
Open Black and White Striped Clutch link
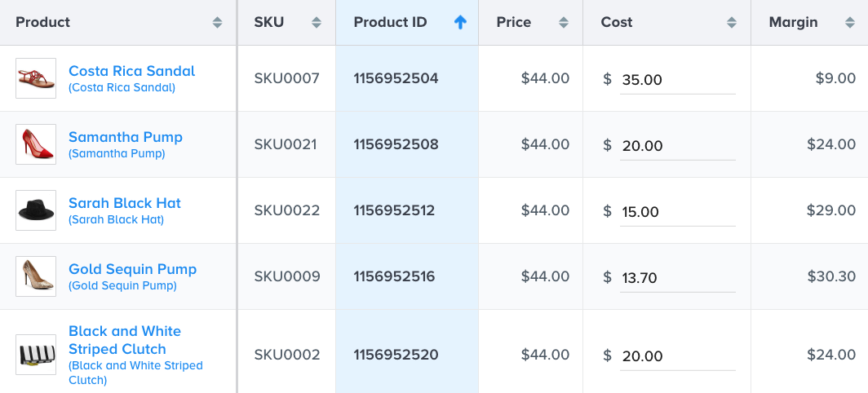pyautogui.click(x=125, y=340)
